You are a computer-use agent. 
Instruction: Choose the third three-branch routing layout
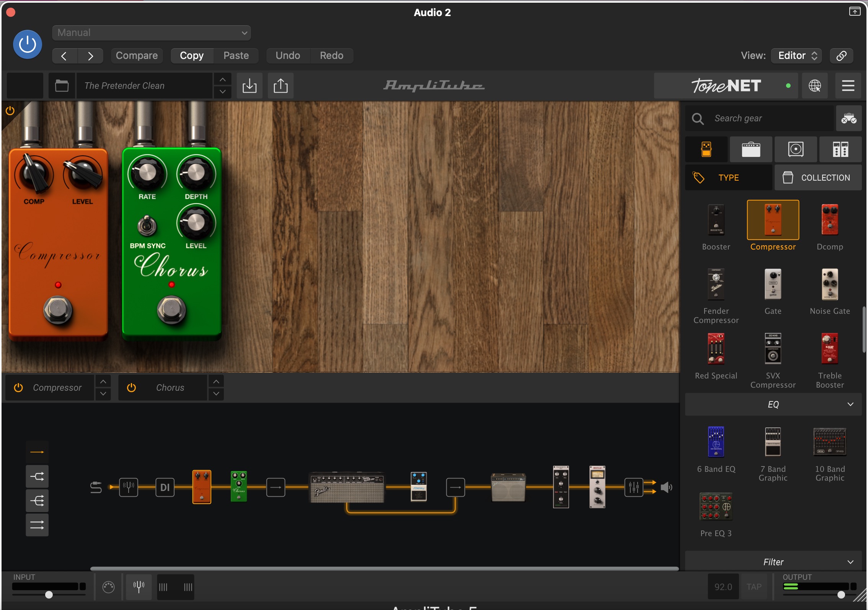click(x=37, y=501)
